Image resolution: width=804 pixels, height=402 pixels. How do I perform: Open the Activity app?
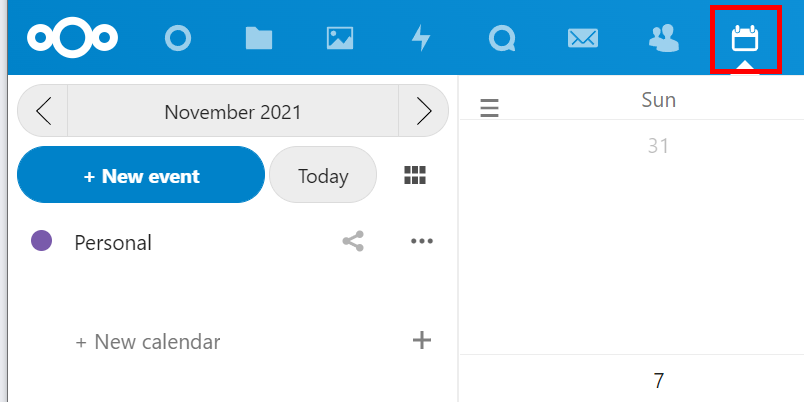click(x=421, y=39)
